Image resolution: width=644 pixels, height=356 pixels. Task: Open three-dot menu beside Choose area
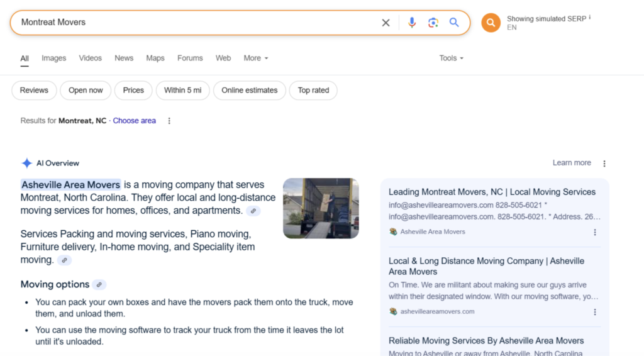click(x=169, y=121)
